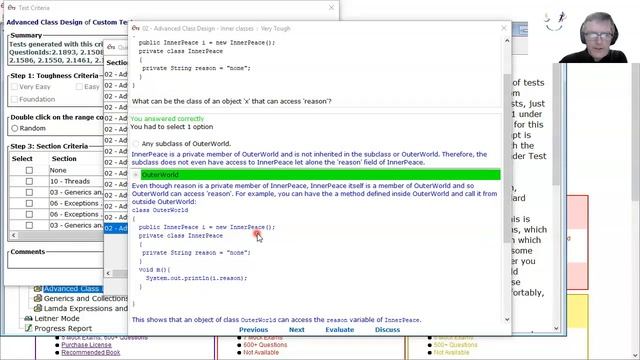Click question pane scroll down arrow

tap(507, 320)
